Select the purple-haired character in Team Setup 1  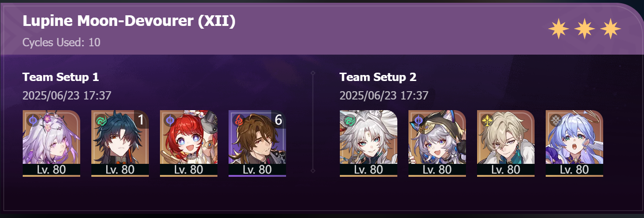[x=51, y=143]
